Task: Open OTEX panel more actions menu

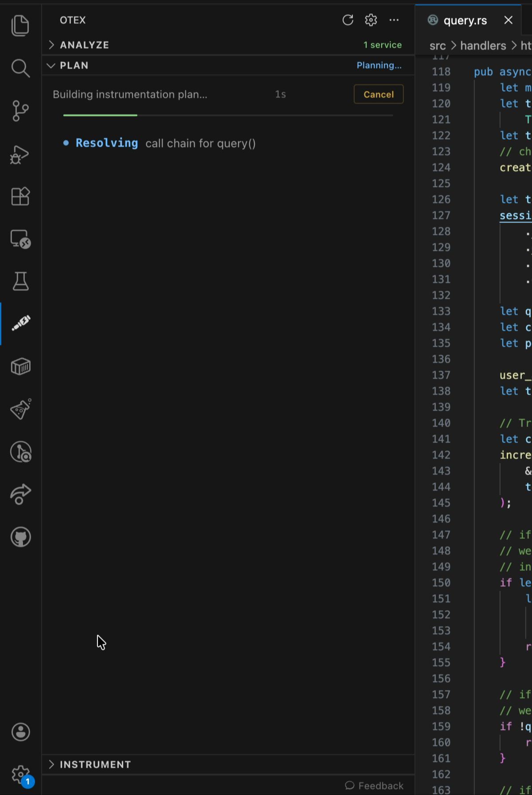Action: 394,20
